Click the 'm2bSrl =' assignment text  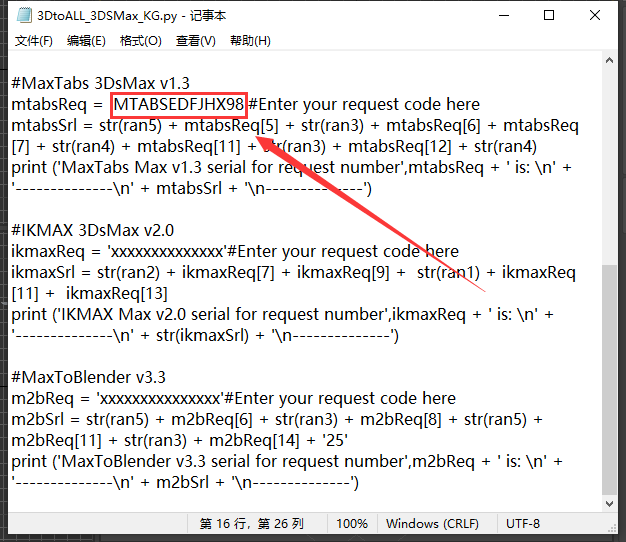point(45,420)
